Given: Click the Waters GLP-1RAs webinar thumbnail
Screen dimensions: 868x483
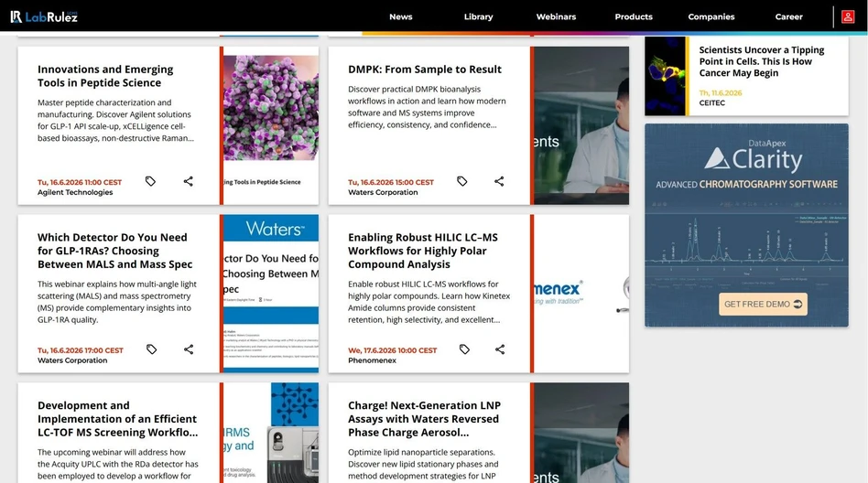Looking at the screenshot, I should pos(271,294).
